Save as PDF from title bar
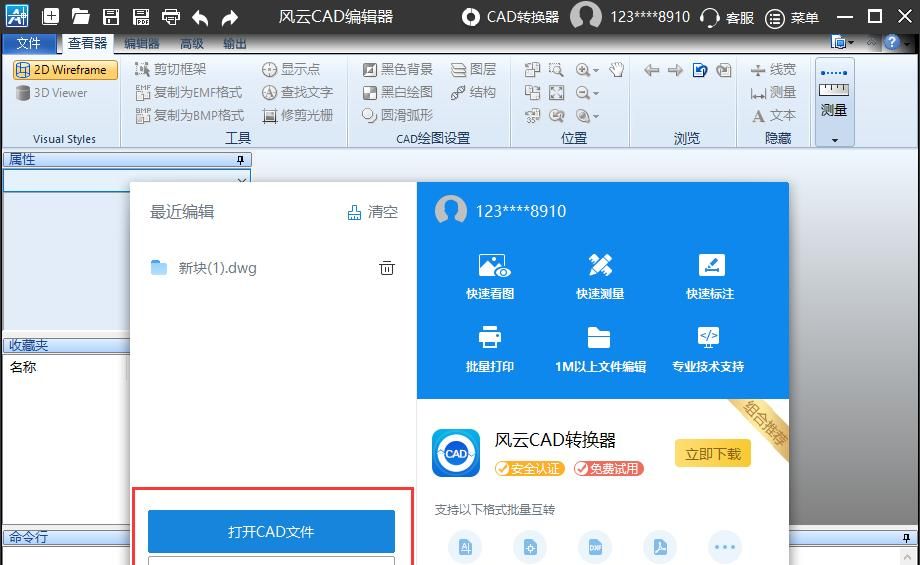 click(141, 16)
